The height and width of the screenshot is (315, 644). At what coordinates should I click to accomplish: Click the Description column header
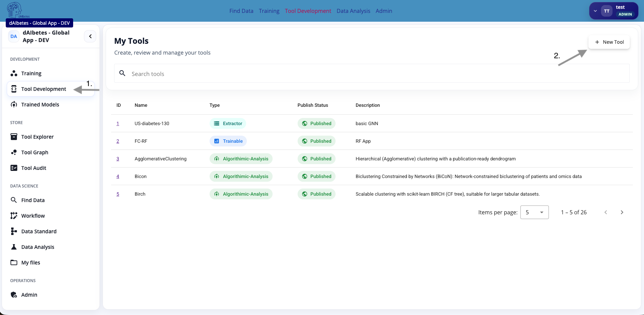(x=368, y=105)
